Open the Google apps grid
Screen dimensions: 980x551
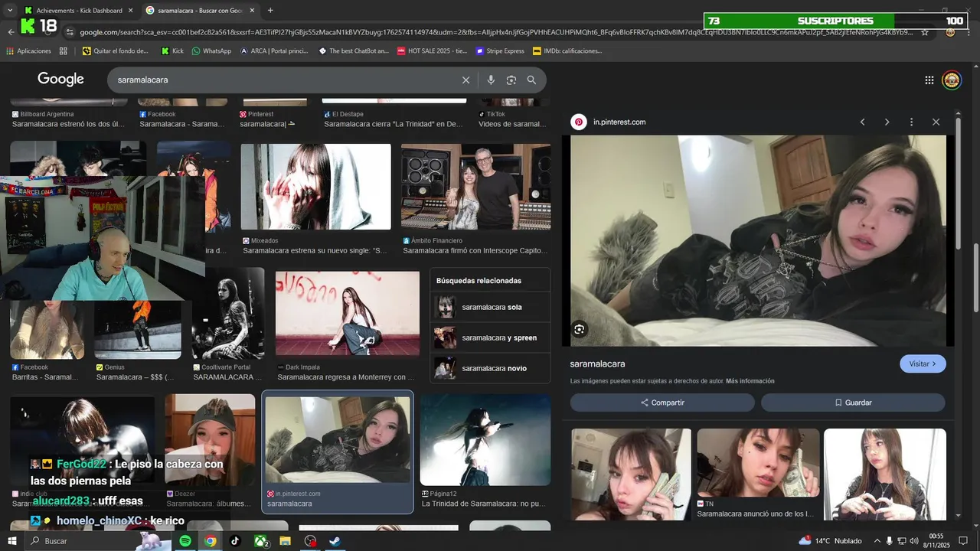point(929,80)
